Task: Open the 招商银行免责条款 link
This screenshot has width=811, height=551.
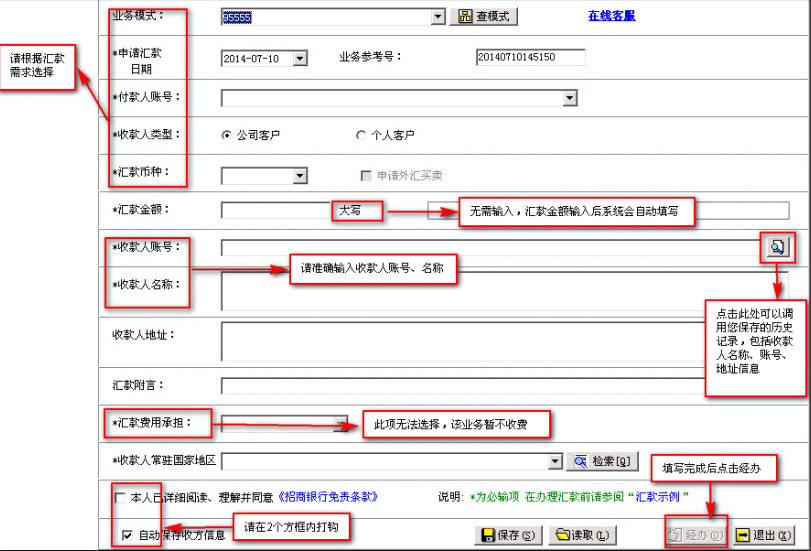Action: click(x=328, y=497)
